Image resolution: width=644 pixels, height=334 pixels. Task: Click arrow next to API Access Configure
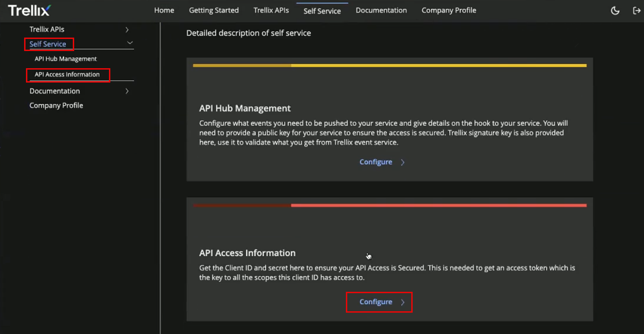tap(402, 302)
